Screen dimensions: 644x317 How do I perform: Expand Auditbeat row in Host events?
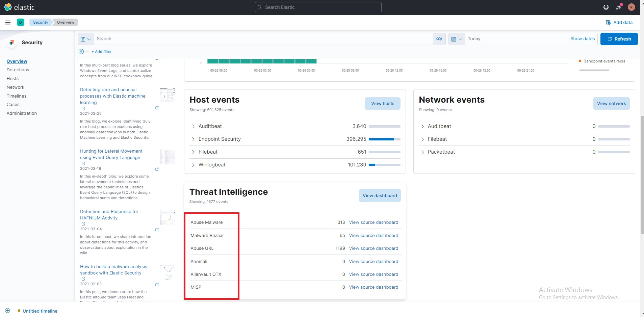[193, 126]
